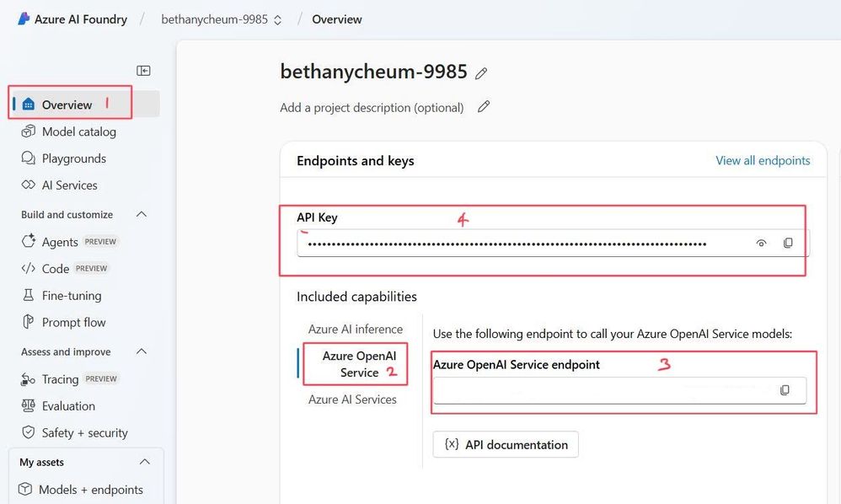Click the Model catalog cube icon
This screenshot has height=504, width=841.
point(29,131)
